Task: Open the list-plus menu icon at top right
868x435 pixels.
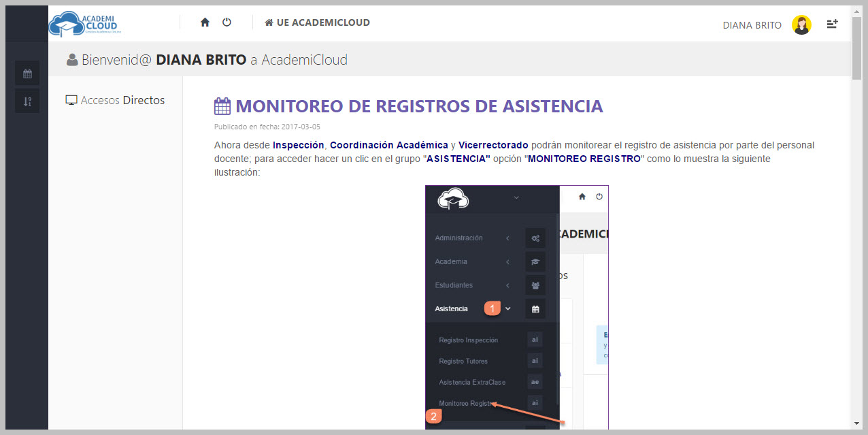Action: [x=832, y=25]
